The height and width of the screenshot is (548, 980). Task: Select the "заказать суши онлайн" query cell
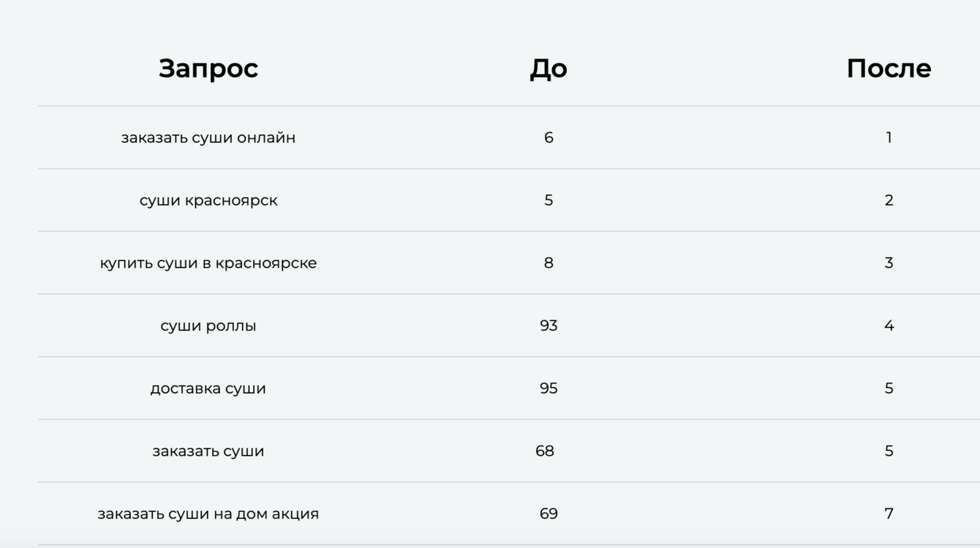pos(208,138)
